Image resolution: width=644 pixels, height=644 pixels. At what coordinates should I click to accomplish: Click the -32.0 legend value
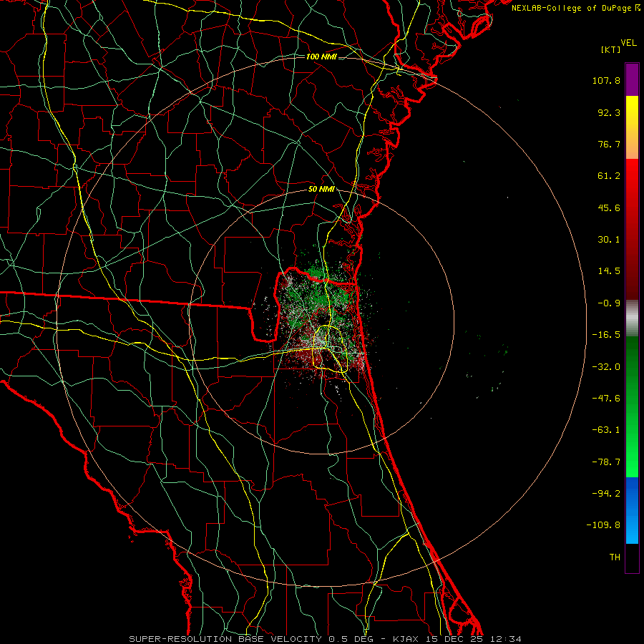[606, 367]
